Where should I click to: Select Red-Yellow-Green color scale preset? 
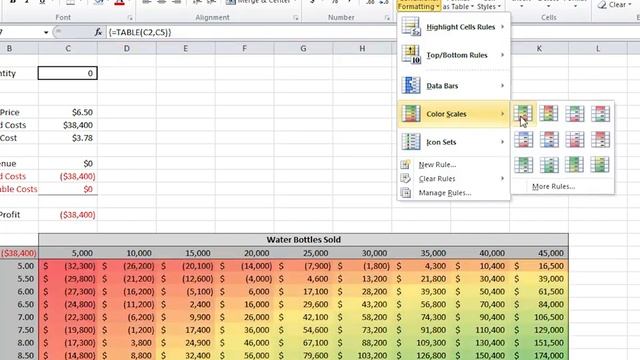[549, 113]
